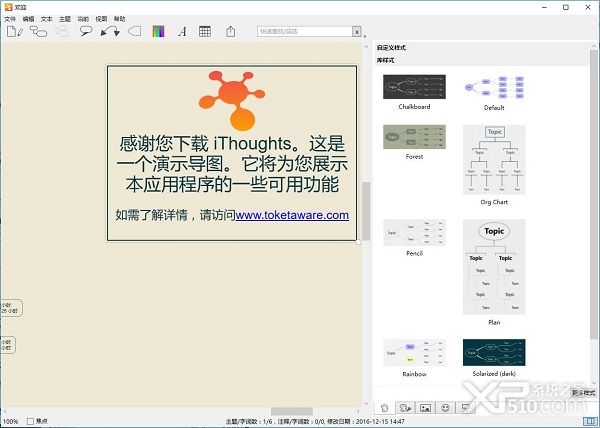Select the Rainbow style thumbnail

click(x=414, y=353)
